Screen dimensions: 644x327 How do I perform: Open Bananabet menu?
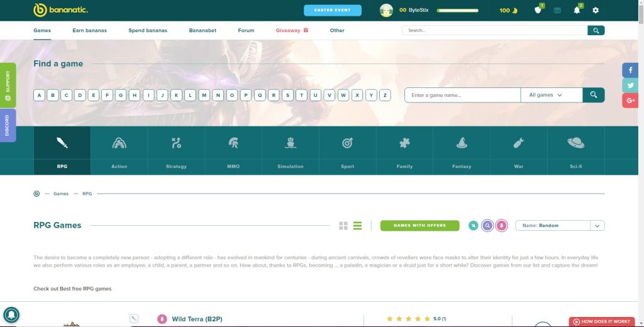click(203, 30)
